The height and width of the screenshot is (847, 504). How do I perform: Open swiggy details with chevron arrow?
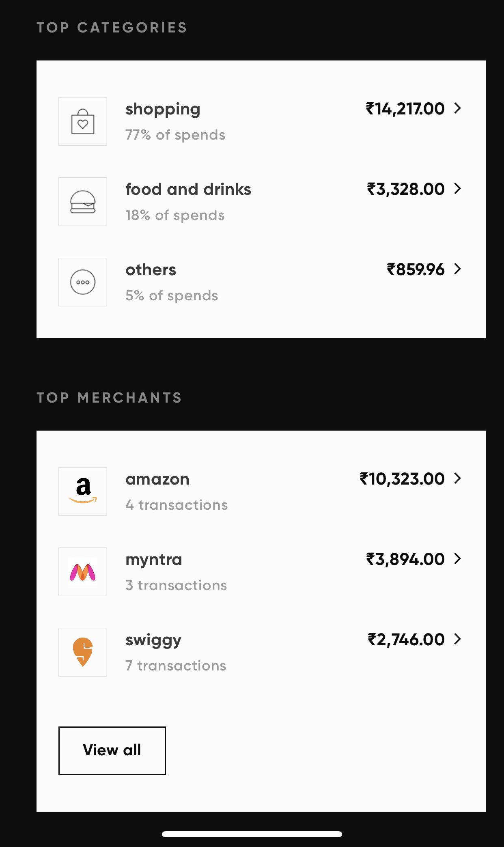click(458, 639)
